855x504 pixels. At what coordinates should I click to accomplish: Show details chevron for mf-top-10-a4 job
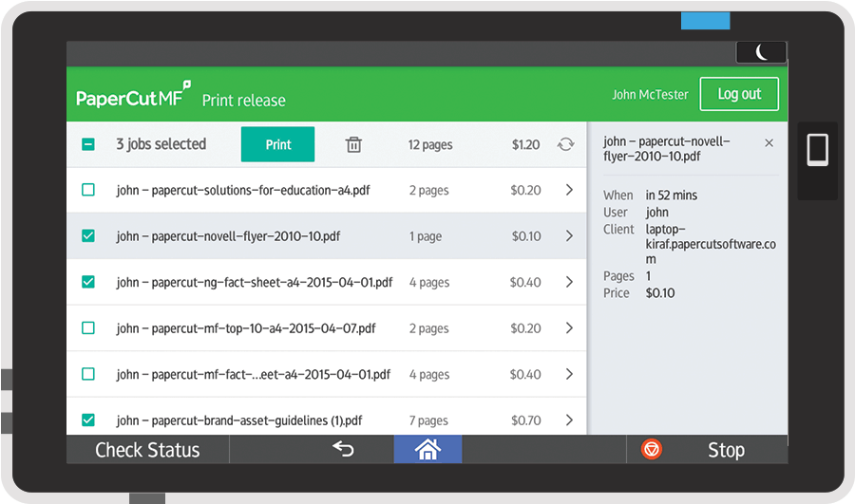tap(569, 328)
